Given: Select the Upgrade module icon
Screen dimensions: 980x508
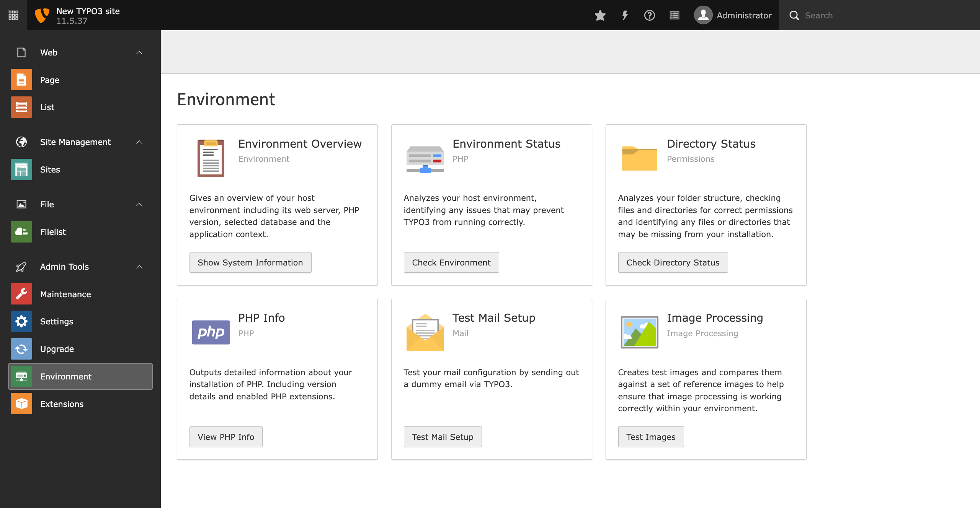Looking at the screenshot, I should [21, 348].
